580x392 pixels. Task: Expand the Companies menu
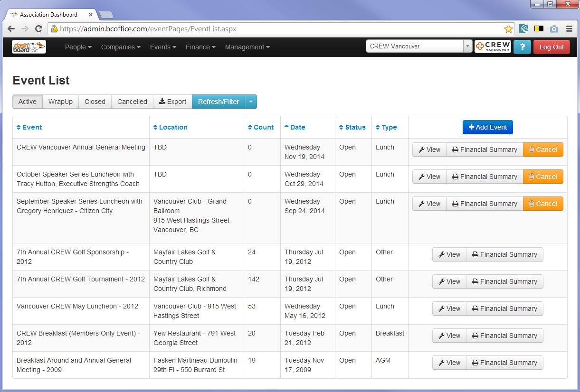pos(121,47)
